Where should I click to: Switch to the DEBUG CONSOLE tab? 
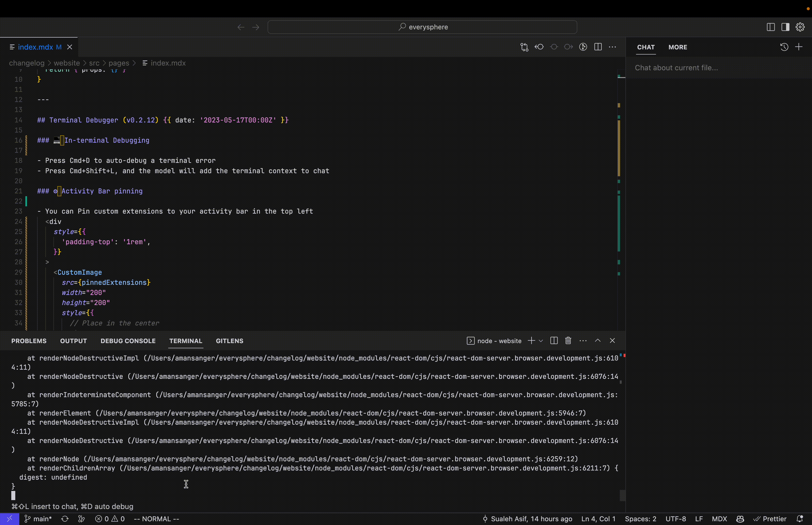tap(128, 341)
